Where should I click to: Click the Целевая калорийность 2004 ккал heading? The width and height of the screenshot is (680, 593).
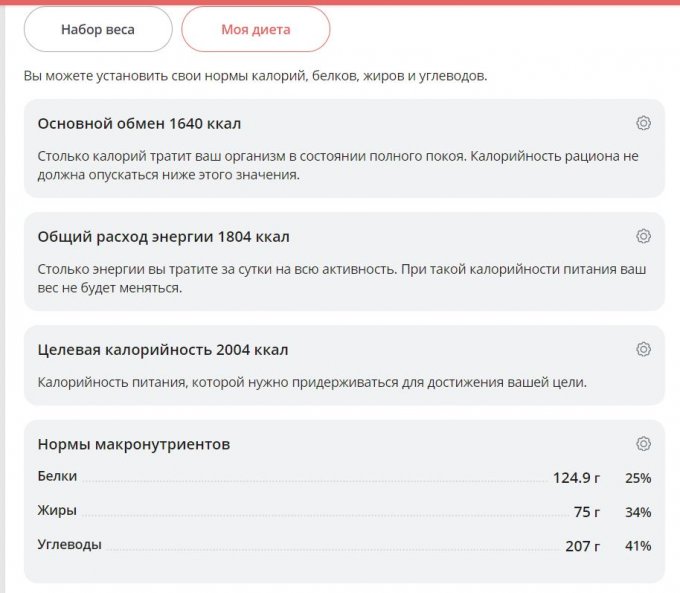click(162, 350)
